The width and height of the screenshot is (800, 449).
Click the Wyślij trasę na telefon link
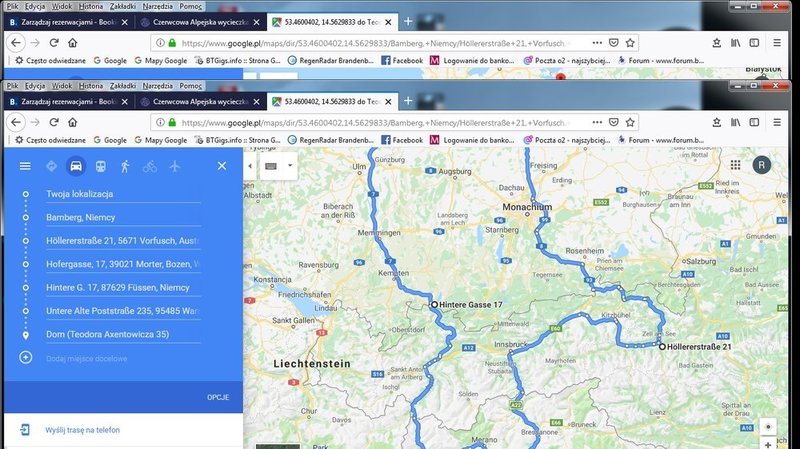84,430
